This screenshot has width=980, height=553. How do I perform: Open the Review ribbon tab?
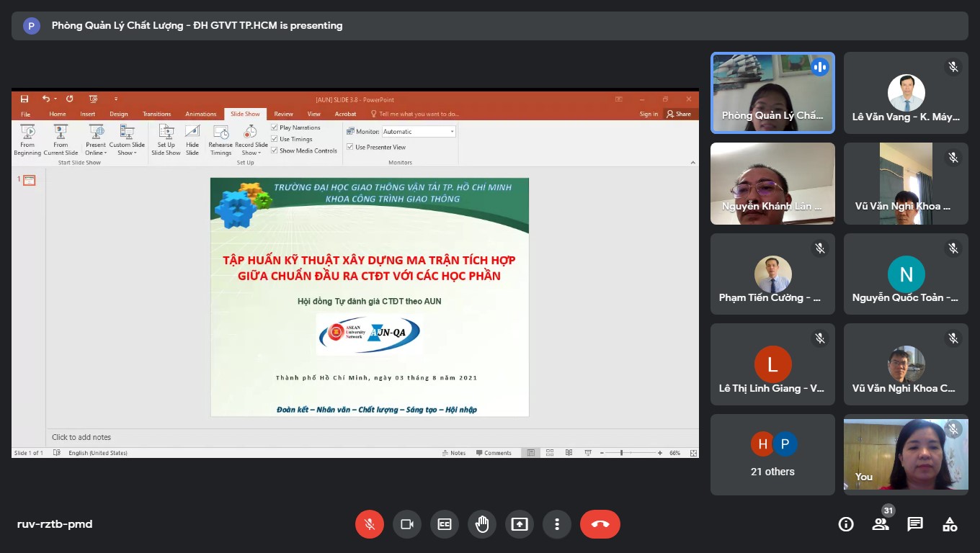point(283,114)
